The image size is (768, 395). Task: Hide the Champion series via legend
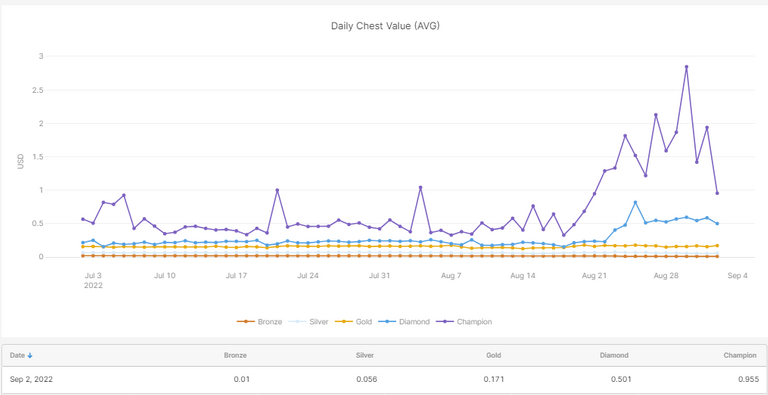463,322
